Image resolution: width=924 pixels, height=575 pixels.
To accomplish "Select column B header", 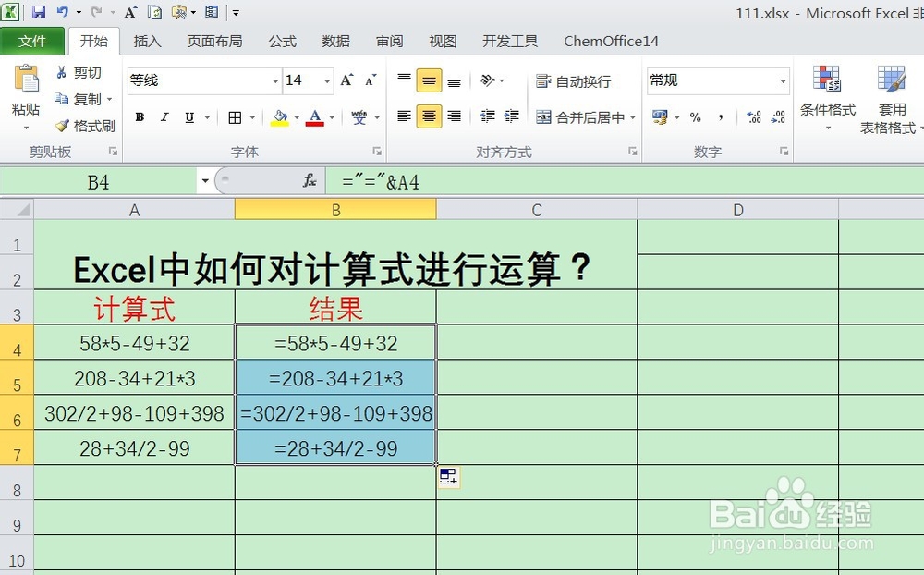I will click(336, 209).
